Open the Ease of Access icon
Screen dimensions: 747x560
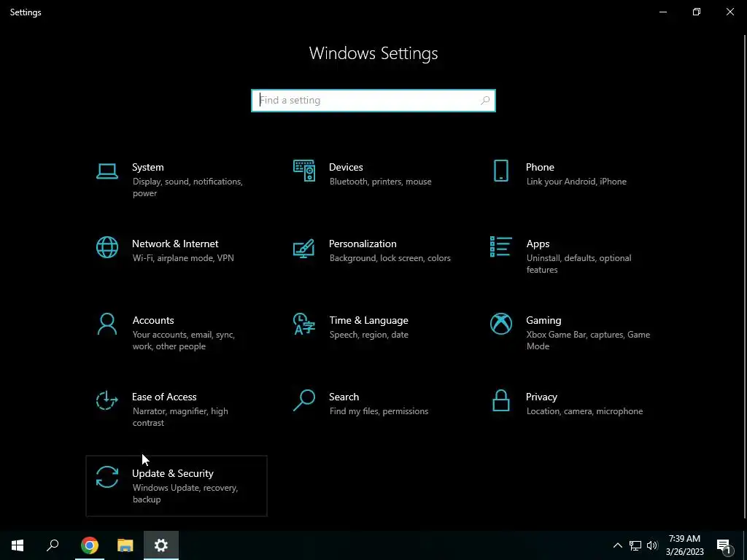107,400
